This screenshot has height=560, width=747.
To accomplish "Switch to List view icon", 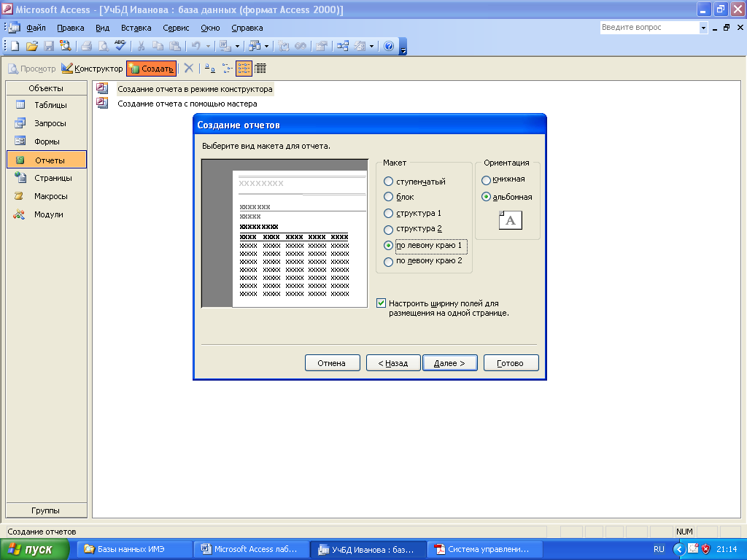I will [244, 69].
